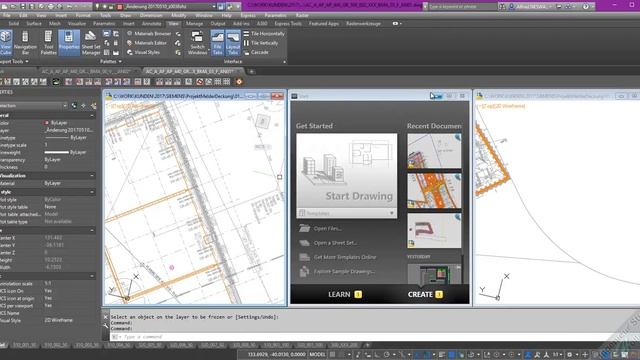Open the Window menu in the menu bar

pos(204,15)
